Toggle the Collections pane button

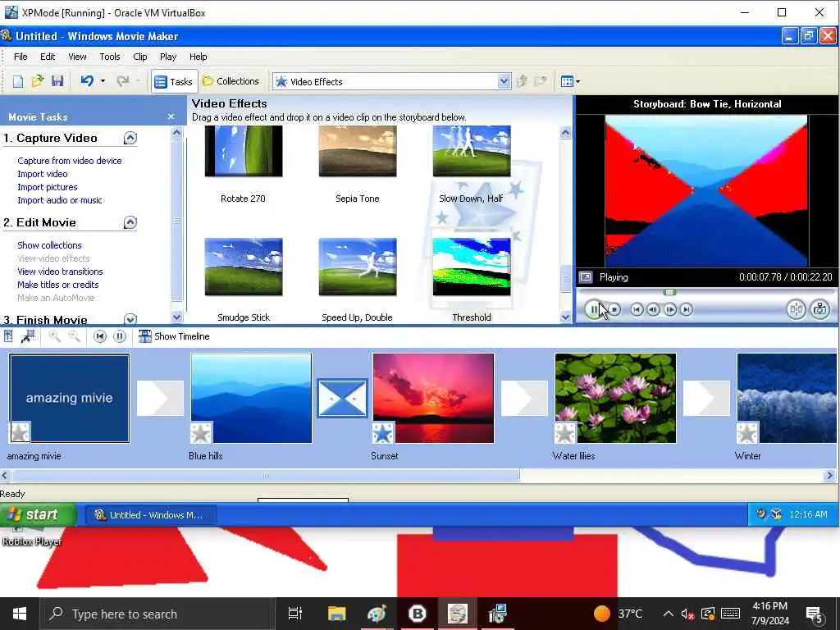coord(231,81)
